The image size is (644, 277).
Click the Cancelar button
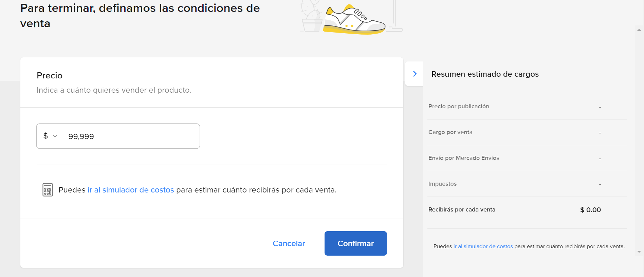click(x=289, y=243)
